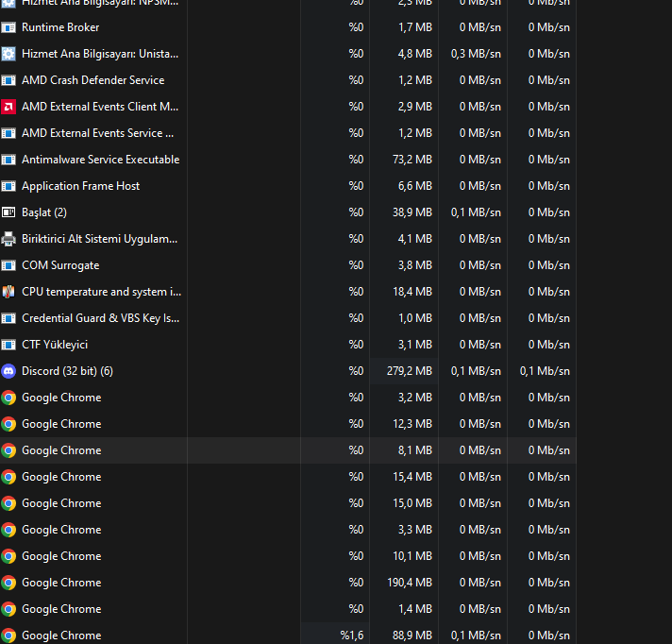Click the AMD Crash Defender Service icon
This screenshot has height=644, width=672.
pyautogui.click(x=8, y=80)
